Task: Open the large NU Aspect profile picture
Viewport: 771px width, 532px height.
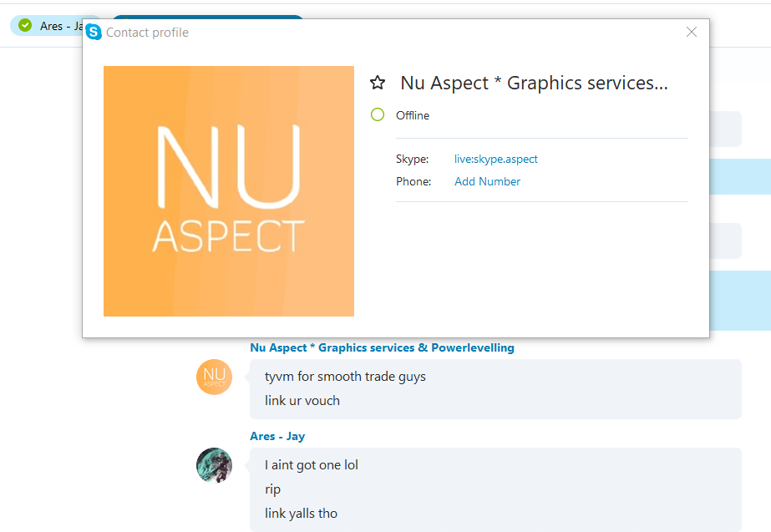Action: pyautogui.click(x=228, y=191)
